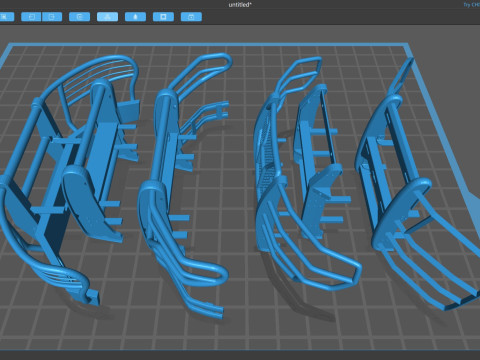Viewport: 480px width, 360px height.
Task: Click the 'untitled*' window title
Action: click(240, 5)
